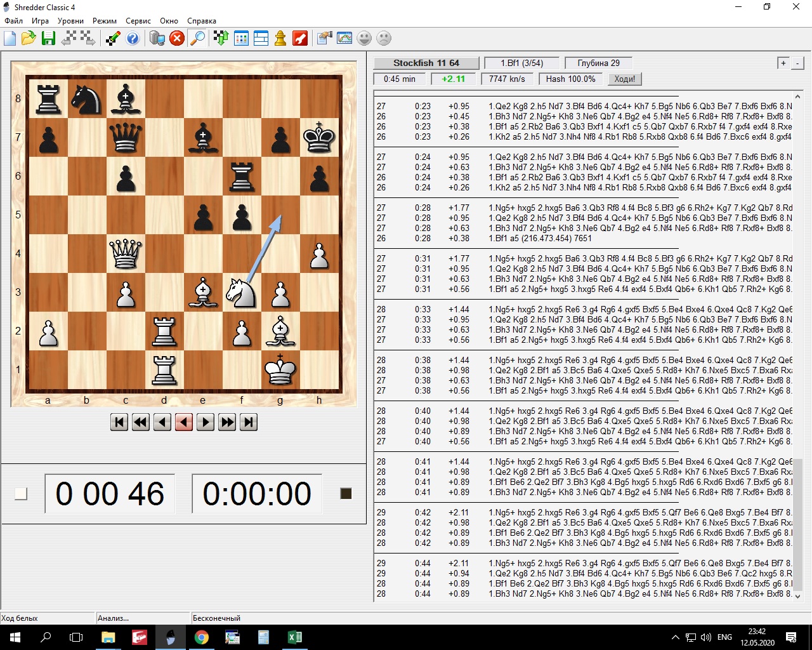Open the Файл menu
The width and height of the screenshot is (812, 650).
(13, 21)
